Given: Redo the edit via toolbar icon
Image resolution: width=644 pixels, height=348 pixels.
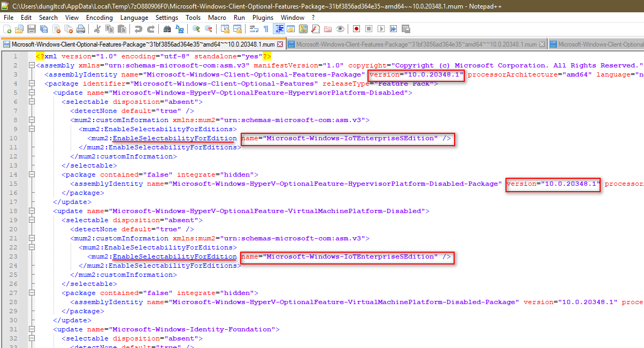Looking at the screenshot, I should pos(151,28).
